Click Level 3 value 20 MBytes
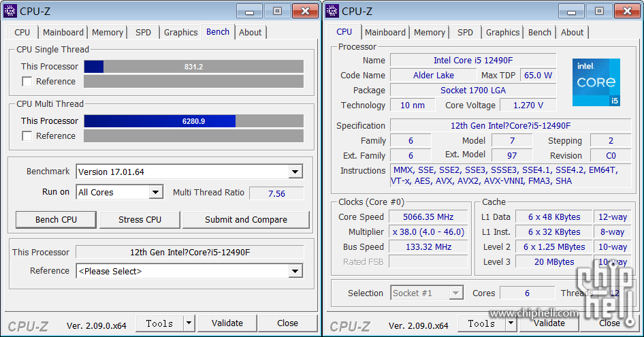 pos(554,262)
